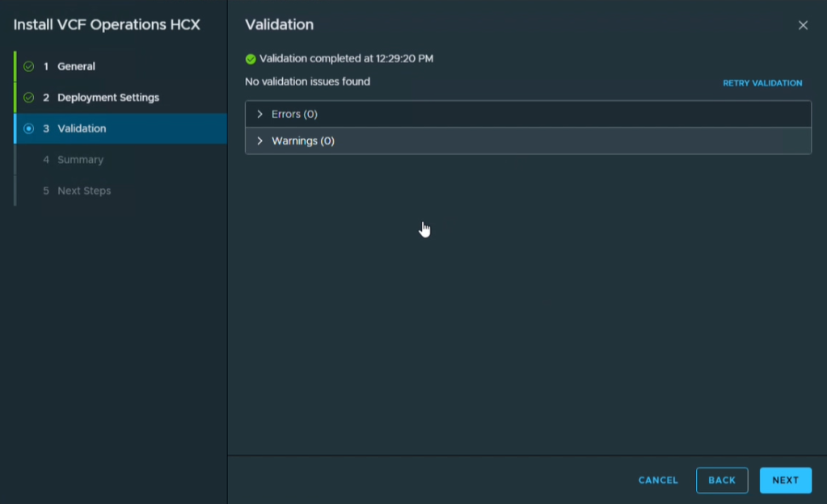The width and height of the screenshot is (827, 504).
Task: Select step 3 Validation
Action: tap(120, 128)
